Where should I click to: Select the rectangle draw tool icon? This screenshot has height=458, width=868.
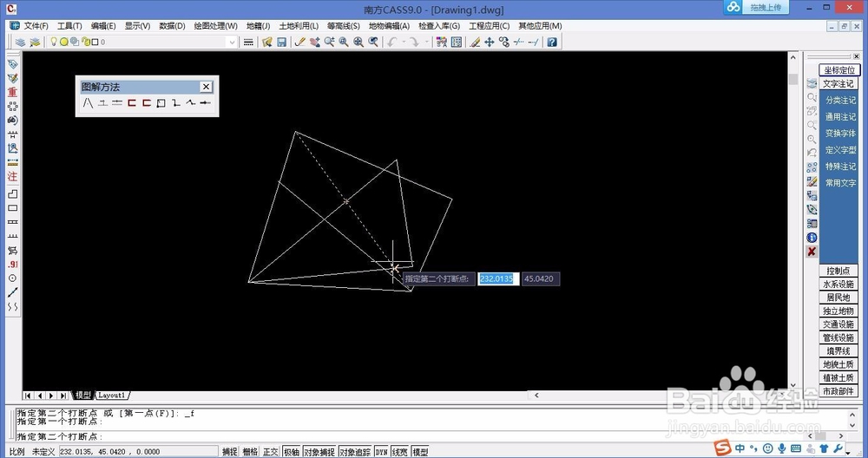(x=12, y=208)
